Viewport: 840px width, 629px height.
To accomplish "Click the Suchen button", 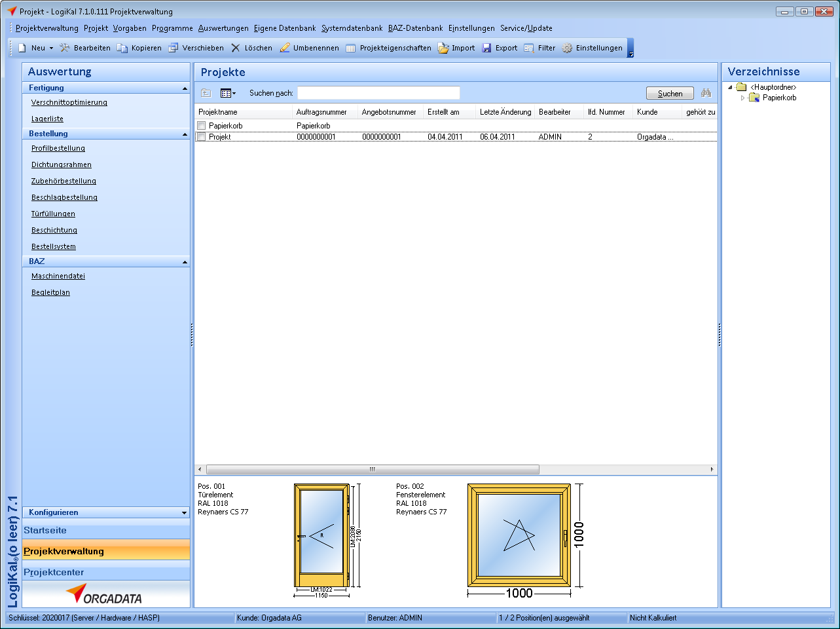I will click(x=670, y=94).
